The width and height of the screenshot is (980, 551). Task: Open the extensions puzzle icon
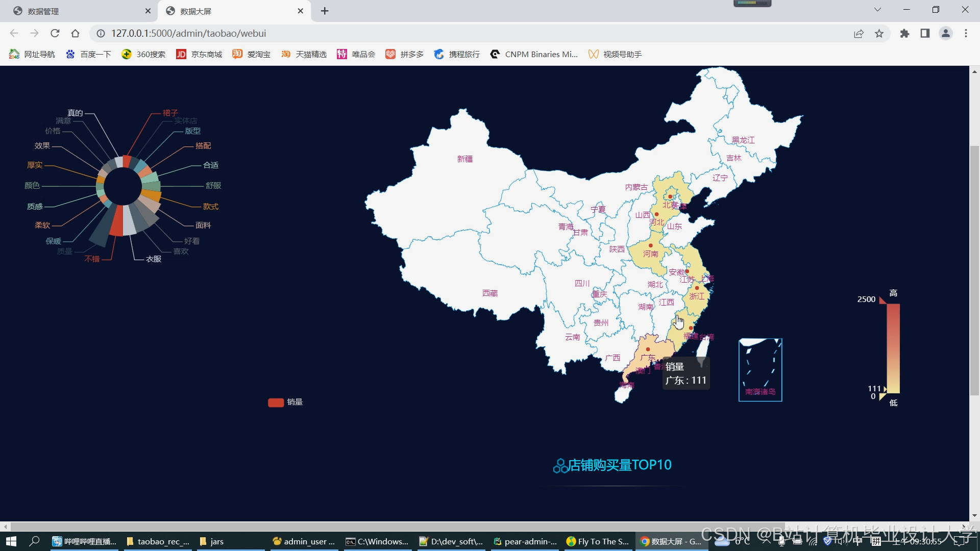904,33
